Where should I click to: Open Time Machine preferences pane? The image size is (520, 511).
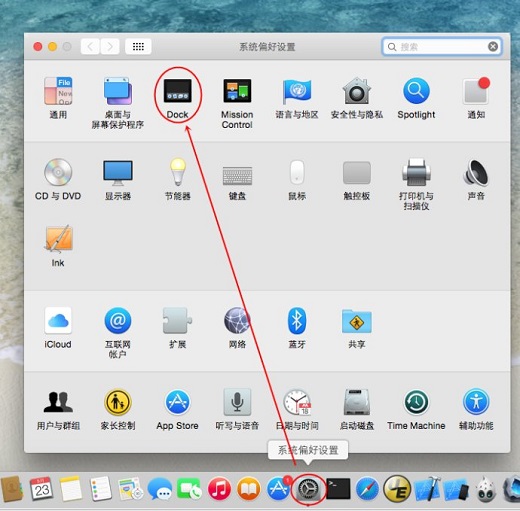[x=416, y=410]
